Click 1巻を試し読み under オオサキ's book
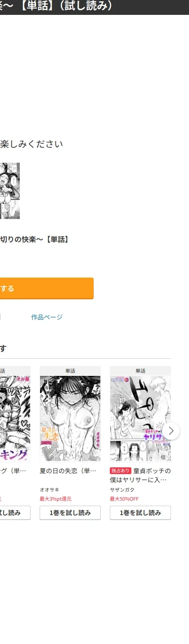The width and height of the screenshot is (189, 644). tap(70, 513)
